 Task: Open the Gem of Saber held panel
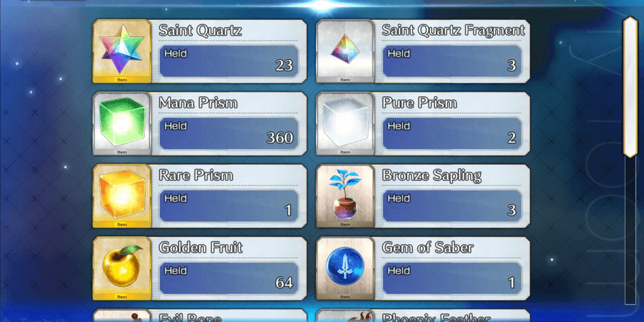452,278
